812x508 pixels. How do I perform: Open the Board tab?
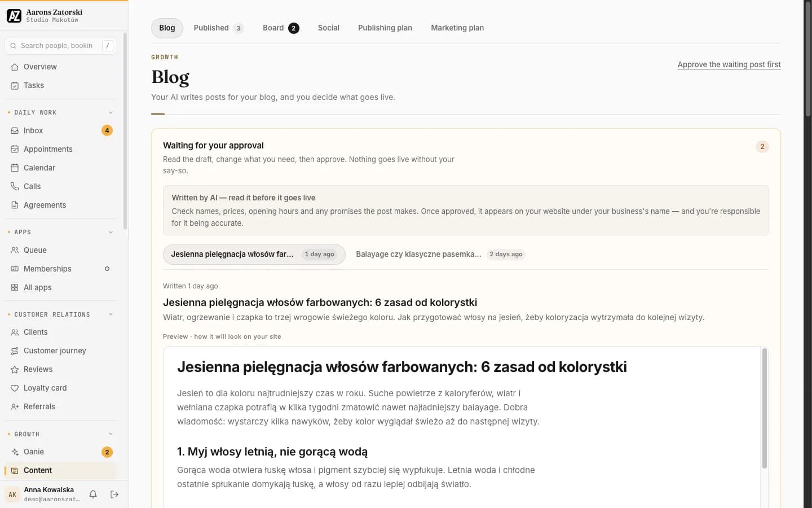(281, 28)
